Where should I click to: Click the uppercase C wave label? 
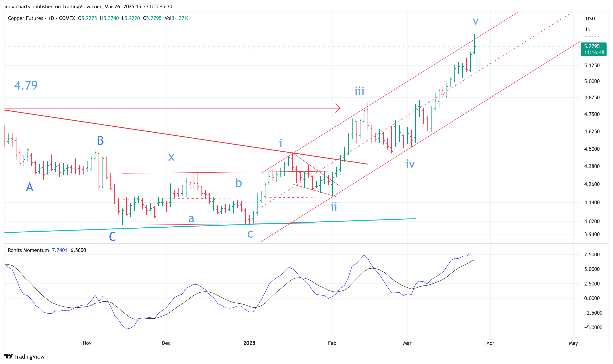pos(112,237)
